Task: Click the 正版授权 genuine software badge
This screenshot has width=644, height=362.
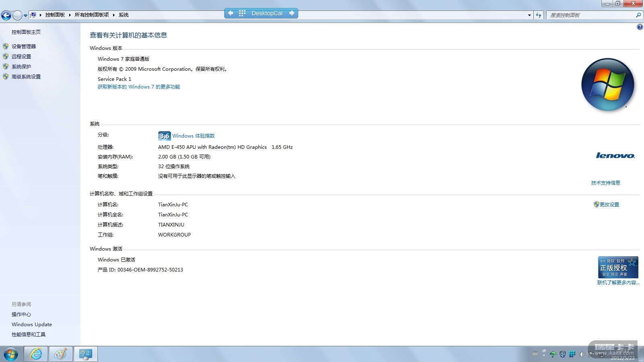Action: click(618, 267)
